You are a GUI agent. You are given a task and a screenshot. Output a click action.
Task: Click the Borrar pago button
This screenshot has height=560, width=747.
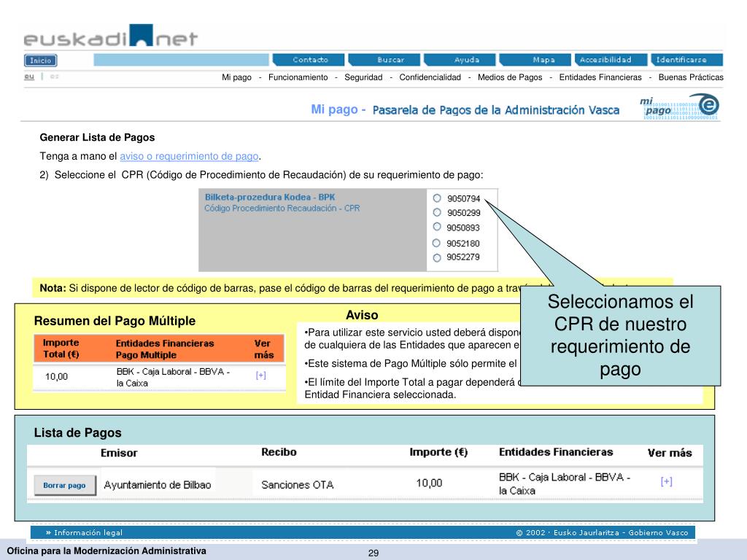[65, 485]
